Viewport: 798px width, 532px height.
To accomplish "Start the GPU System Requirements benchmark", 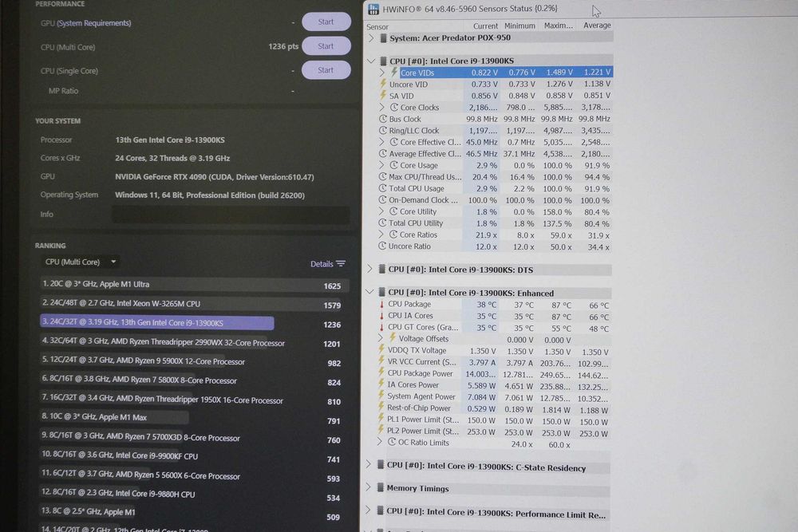I will [326, 22].
